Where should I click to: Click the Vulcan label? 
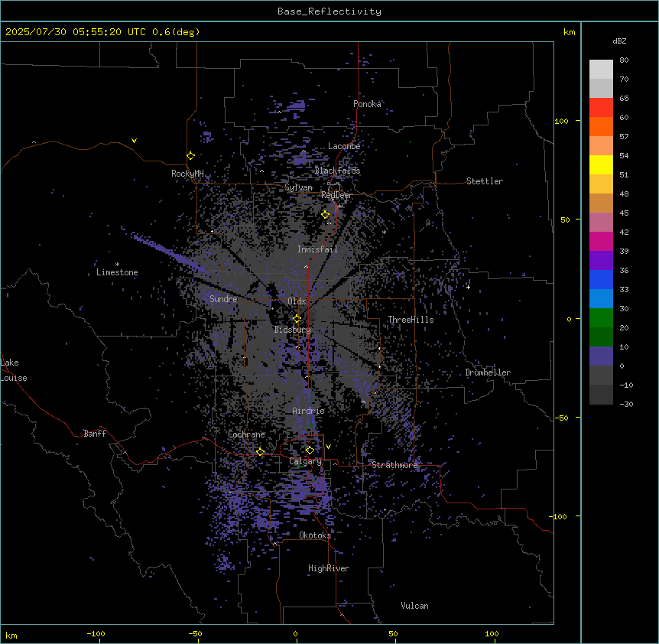coord(414,606)
